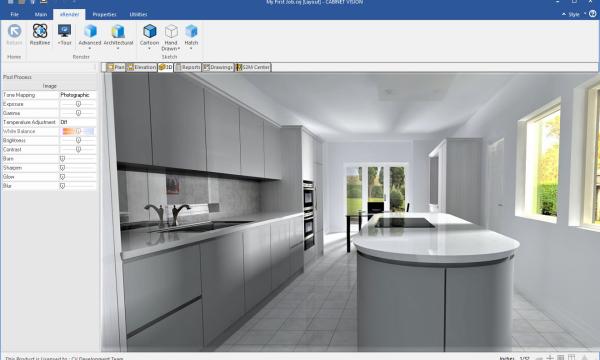Launch the vTour render option
Image resolution: width=600 pixels, height=360 pixels.
coord(64,34)
